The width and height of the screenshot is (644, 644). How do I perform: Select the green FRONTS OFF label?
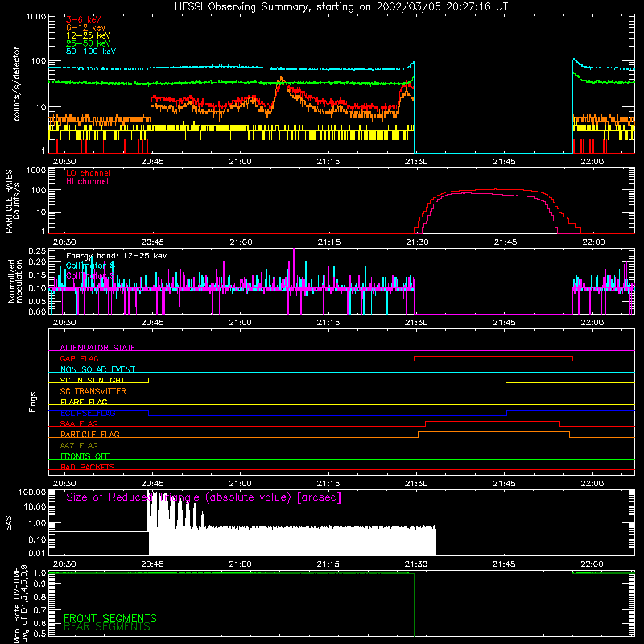85,456
